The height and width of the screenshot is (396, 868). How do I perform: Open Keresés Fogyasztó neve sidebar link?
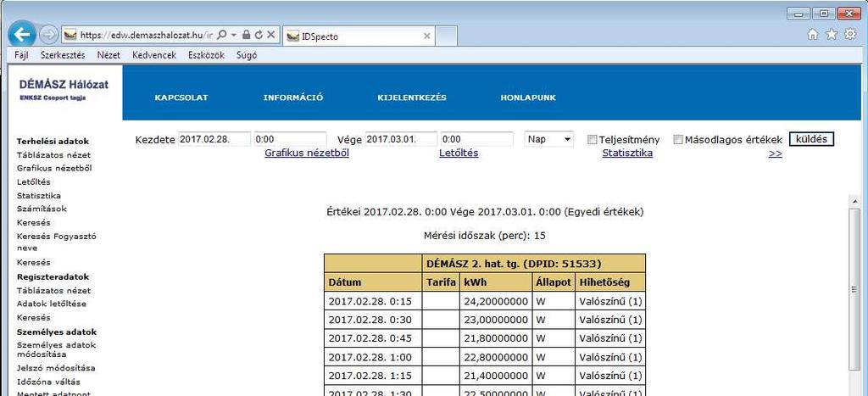point(57,242)
